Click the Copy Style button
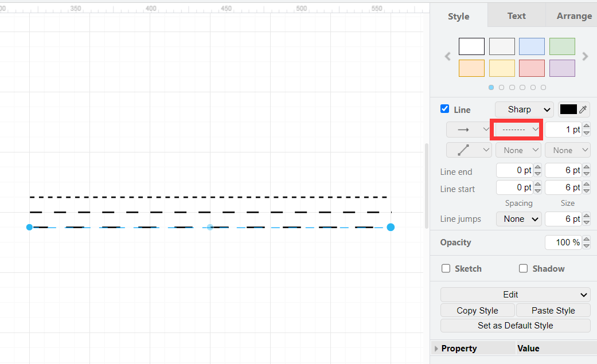This screenshot has height=364, width=597. pyautogui.click(x=477, y=310)
